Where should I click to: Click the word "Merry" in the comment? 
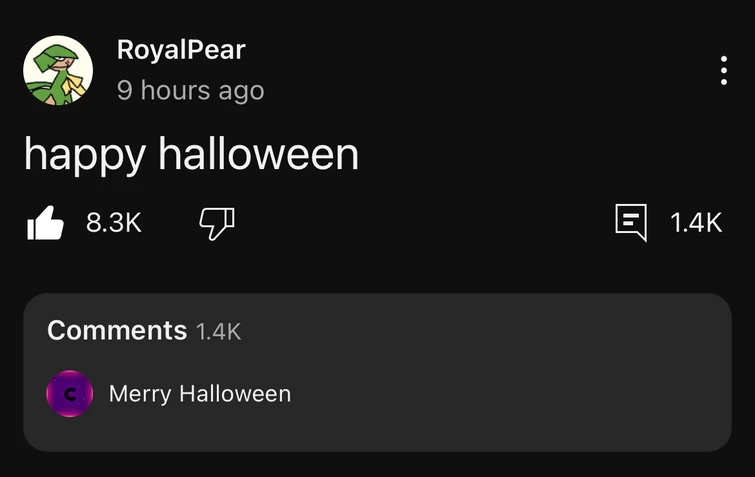[x=140, y=394]
